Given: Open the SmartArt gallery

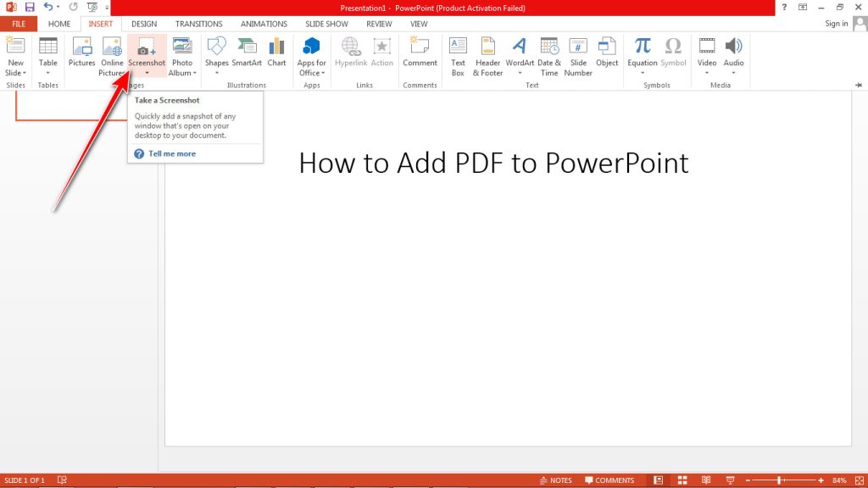Looking at the screenshot, I should pyautogui.click(x=247, y=53).
